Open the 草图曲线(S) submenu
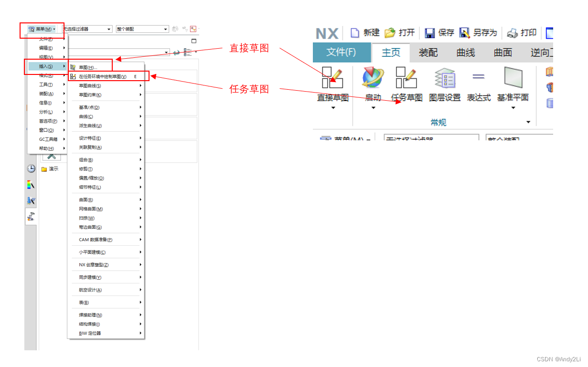The image size is (588, 367). click(x=106, y=85)
